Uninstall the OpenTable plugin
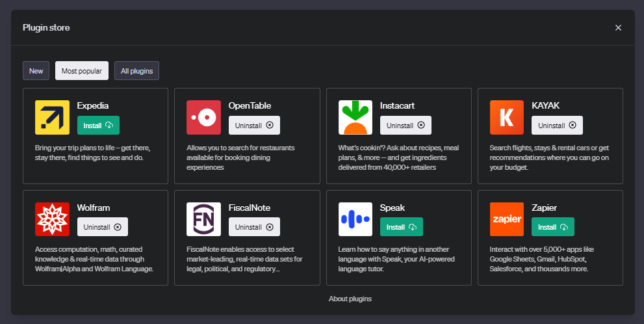This screenshot has height=324, width=644. (254, 126)
